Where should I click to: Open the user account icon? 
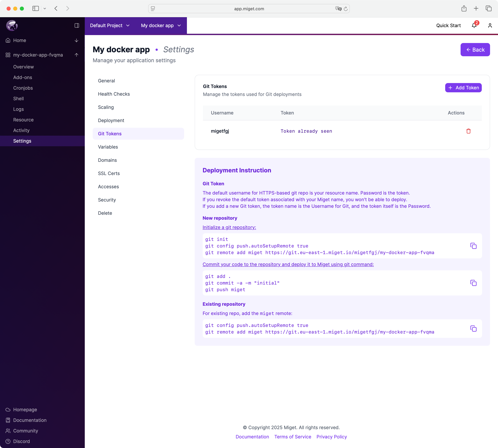pos(490,25)
